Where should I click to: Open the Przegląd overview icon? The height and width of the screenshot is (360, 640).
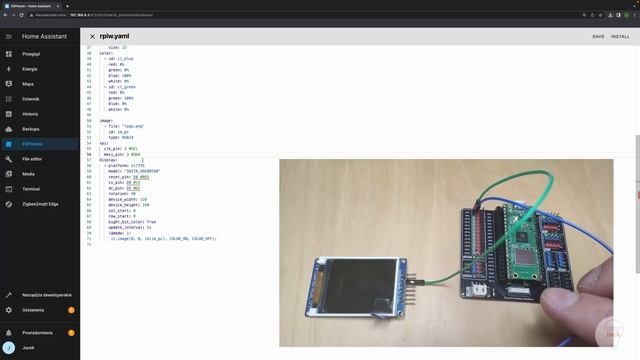(x=9, y=54)
